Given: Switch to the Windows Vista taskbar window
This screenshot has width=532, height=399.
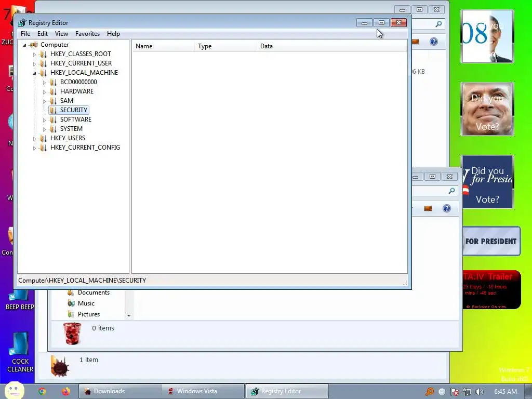Looking at the screenshot, I should coord(203,391).
